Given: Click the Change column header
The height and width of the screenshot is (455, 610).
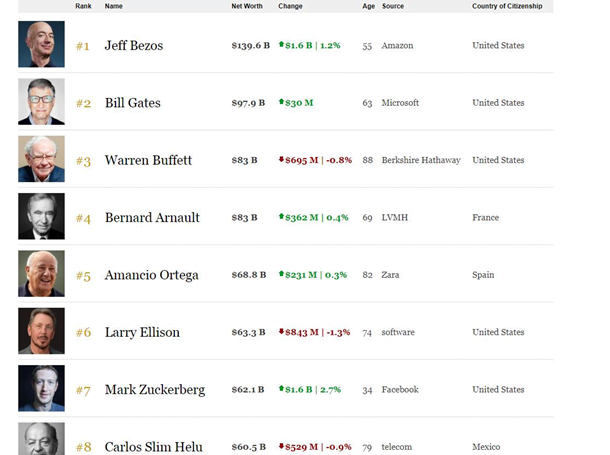Looking at the screenshot, I should (290, 6).
